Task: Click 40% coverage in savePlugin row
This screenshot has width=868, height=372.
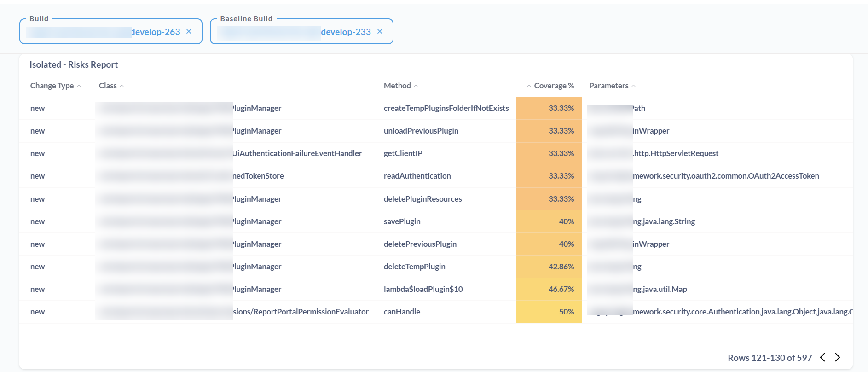Action: point(549,221)
